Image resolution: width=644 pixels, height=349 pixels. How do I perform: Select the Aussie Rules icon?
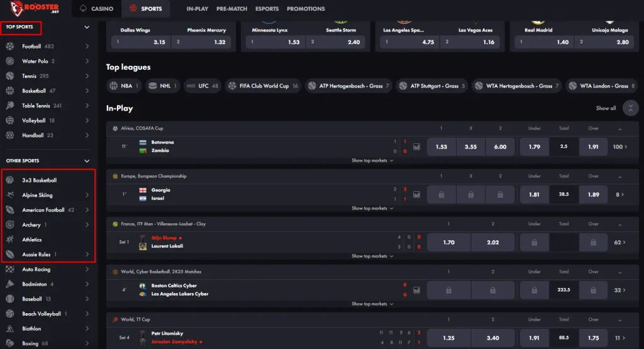[x=10, y=254]
